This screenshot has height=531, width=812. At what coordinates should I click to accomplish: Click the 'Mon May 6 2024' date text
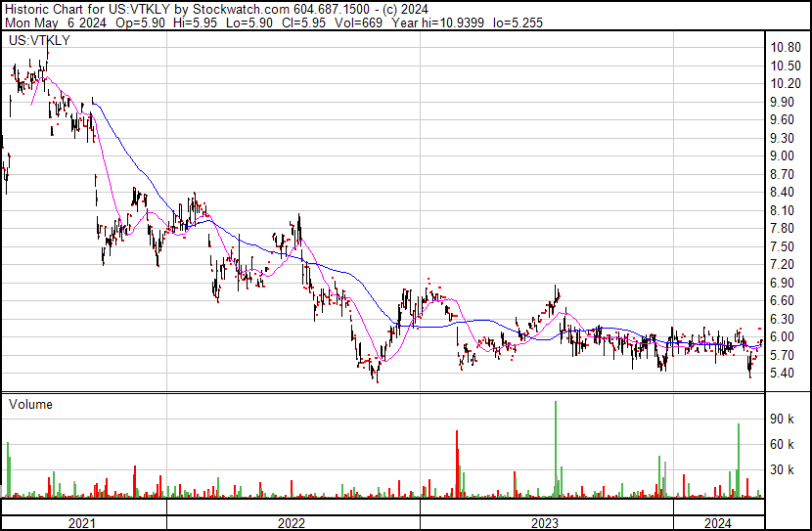coord(56,22)
